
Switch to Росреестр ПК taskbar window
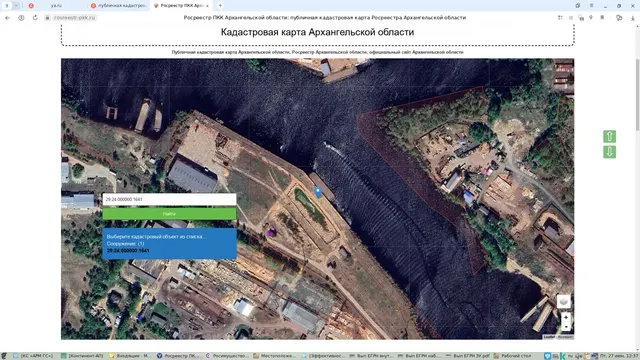click(x=178, y=356)
